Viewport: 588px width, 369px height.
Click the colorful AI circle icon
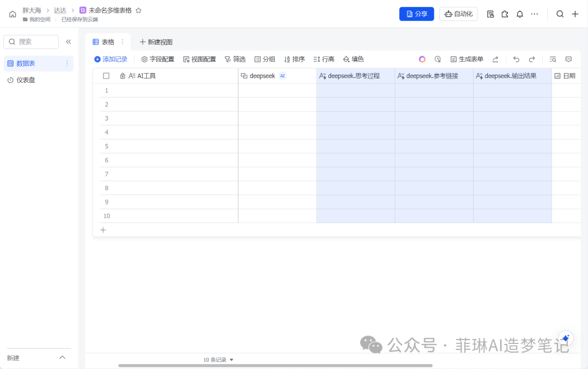point(422,59)
